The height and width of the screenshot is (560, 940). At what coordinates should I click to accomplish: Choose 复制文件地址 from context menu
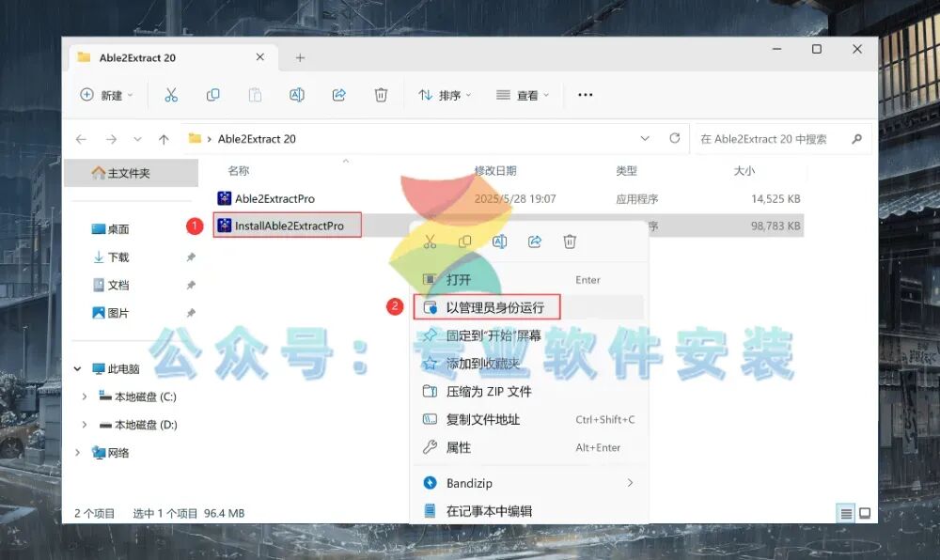point(528,419)
